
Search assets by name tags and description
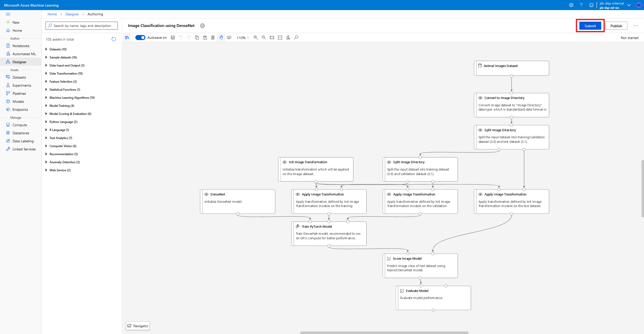point(81,25)
